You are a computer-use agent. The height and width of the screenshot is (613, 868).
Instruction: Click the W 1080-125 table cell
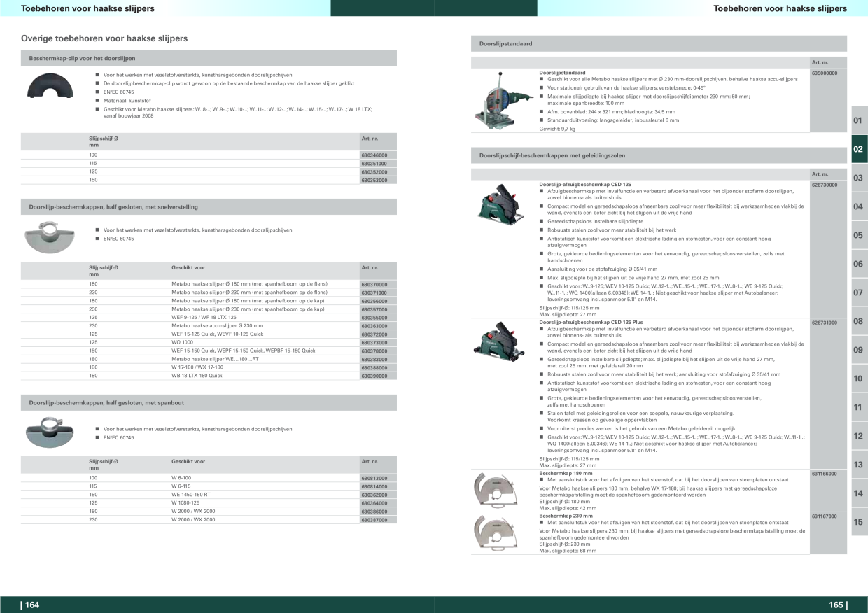tap(185, 503)
